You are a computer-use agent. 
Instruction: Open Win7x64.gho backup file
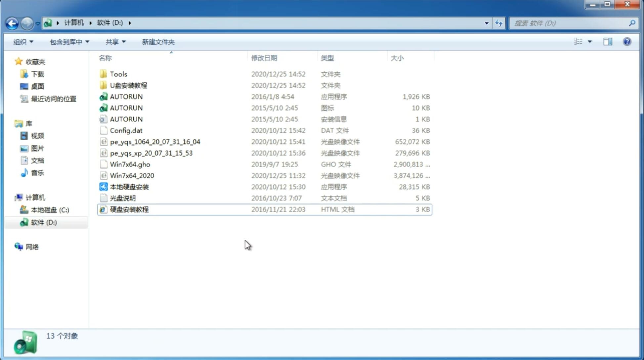point(130,164)
